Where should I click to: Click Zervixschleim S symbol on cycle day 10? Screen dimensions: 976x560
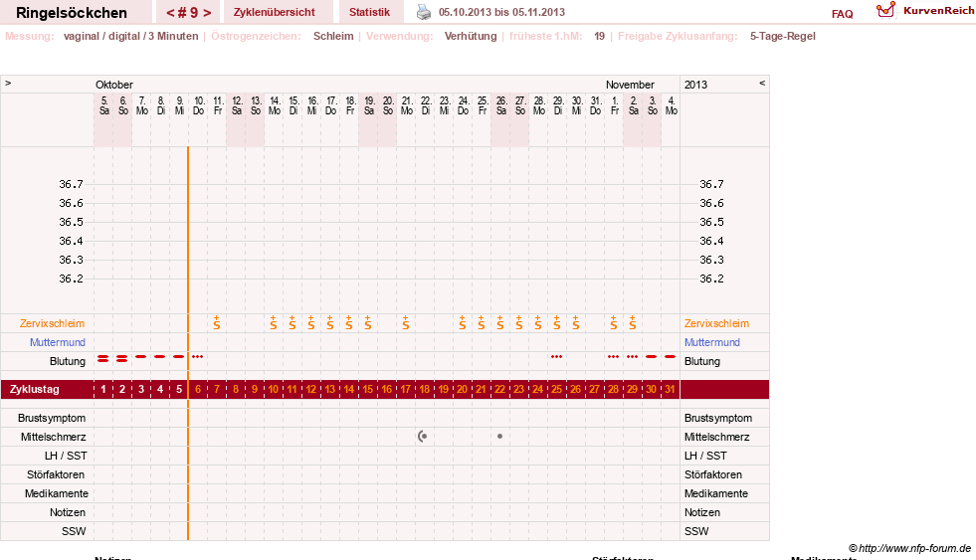(274, 322)
